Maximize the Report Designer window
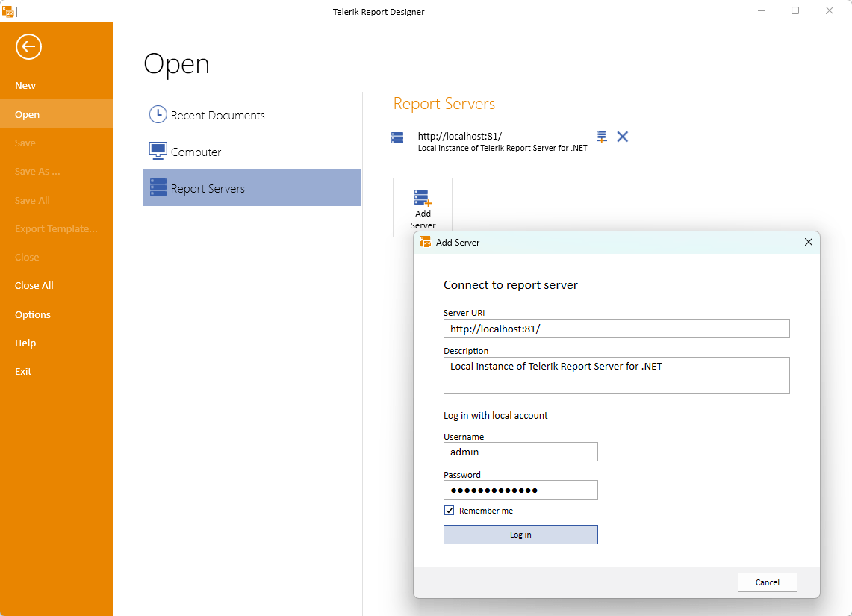 (795, 11)
